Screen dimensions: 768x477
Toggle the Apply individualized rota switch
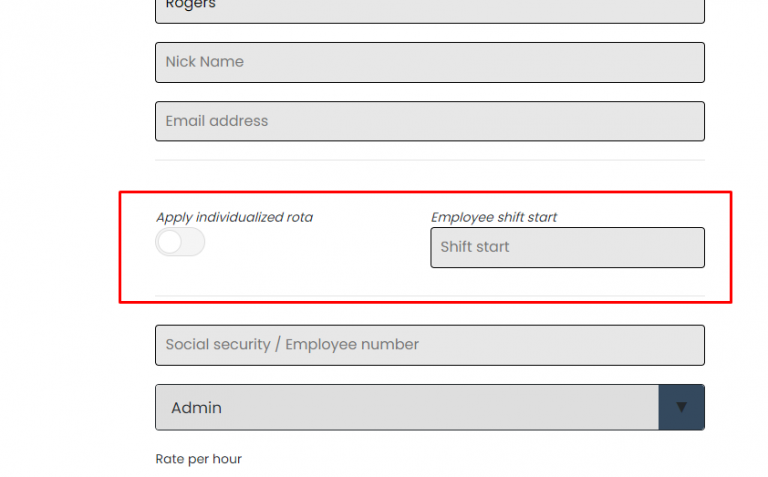pos(180,242)
